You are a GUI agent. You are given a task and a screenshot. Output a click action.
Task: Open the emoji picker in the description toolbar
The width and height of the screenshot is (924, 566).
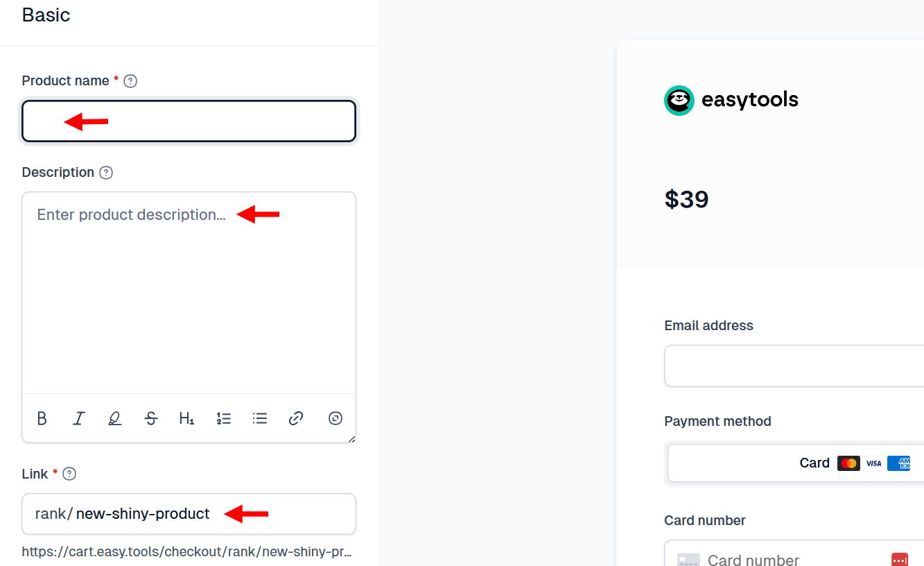pyautogui.click(x=335, y=418)
